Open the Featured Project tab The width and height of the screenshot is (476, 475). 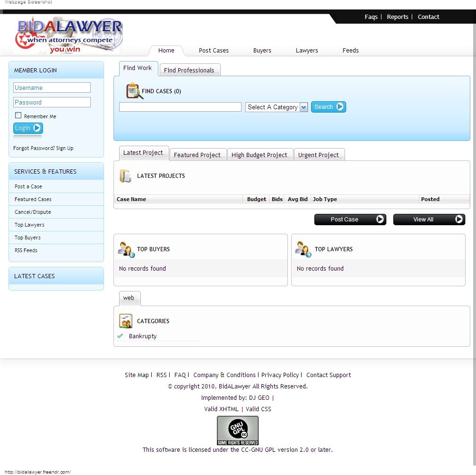pyautogui.click(x=197, y=155)
